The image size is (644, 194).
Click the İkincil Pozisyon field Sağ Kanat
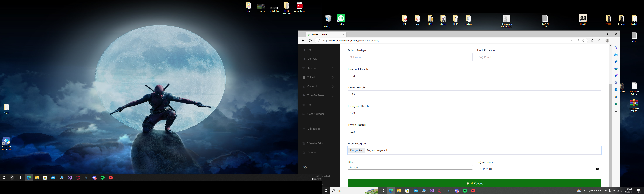(539, 57)
